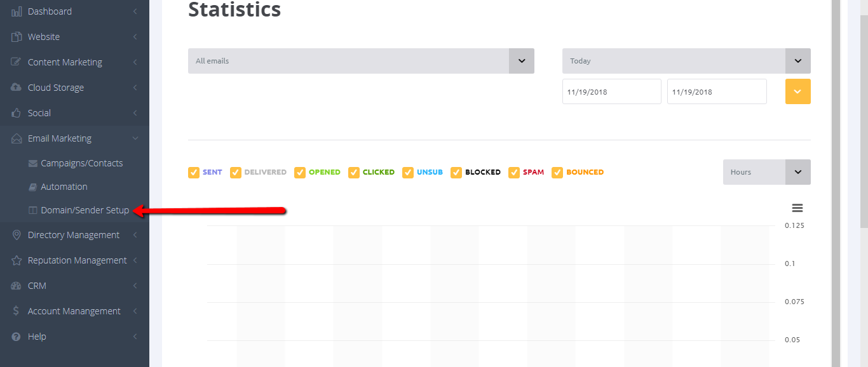Disable the BOUNCED checkbox

point(557,172)
